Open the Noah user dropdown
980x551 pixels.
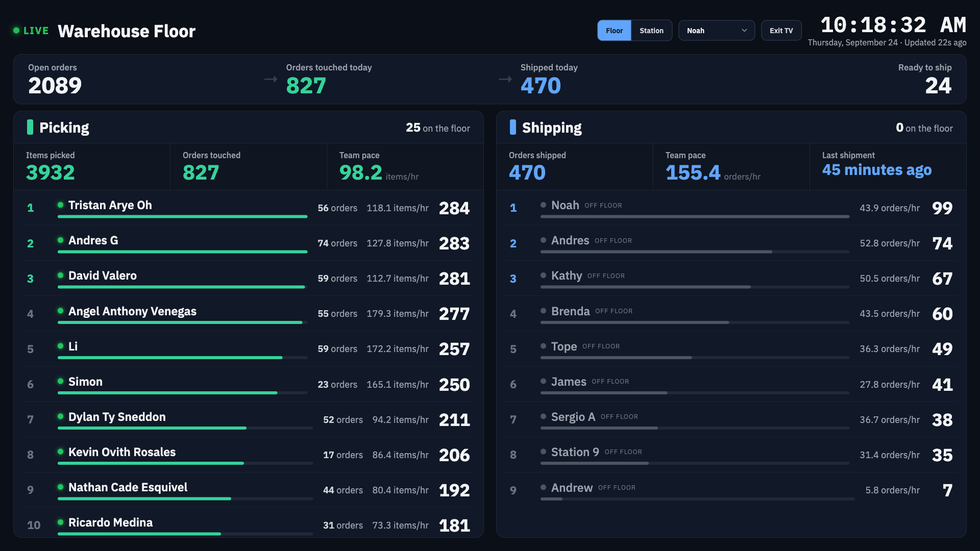coord(716,31)
